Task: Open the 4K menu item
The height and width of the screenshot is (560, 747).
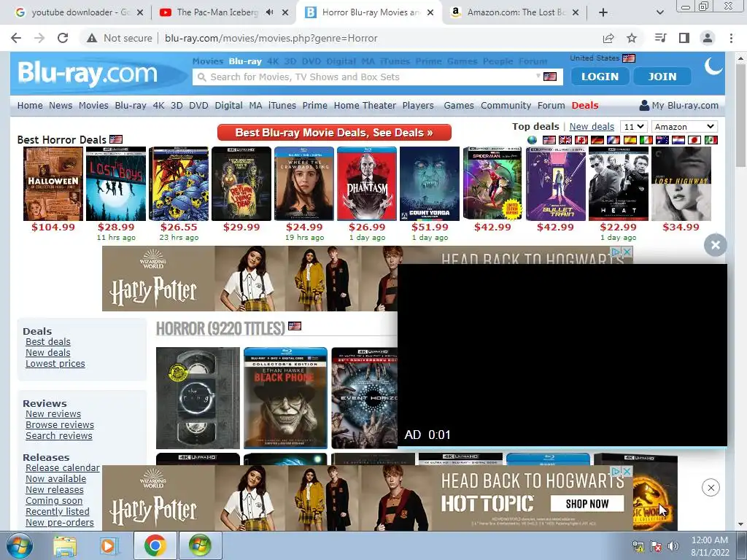Action: click(158, 105)
